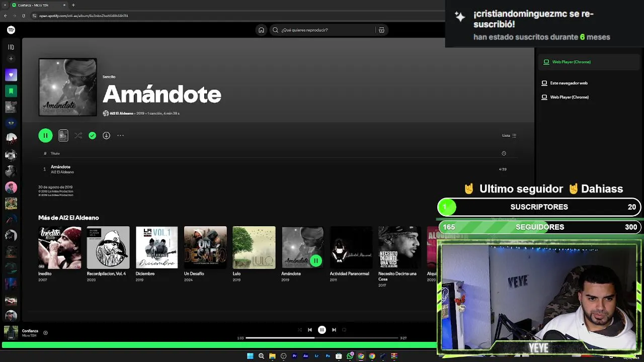This screenshot has height=362, width=644.
Task: Open Confianza now-playing track title
Action: tap(30, 331)
